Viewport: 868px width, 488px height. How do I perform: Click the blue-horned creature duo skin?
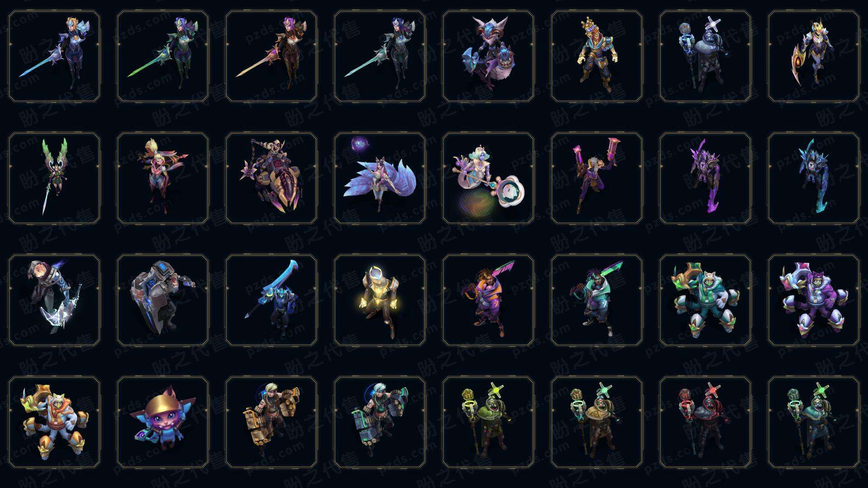(488, 56)
